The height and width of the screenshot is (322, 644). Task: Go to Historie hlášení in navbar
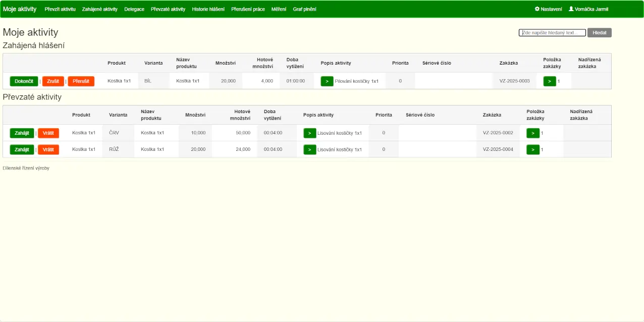click(x=208, y=9)
